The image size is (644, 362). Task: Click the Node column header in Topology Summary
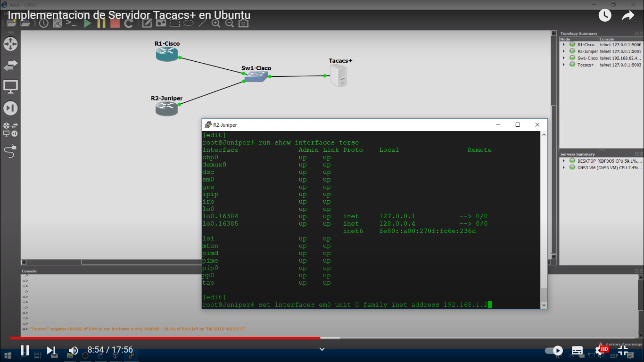pos(579,39)
